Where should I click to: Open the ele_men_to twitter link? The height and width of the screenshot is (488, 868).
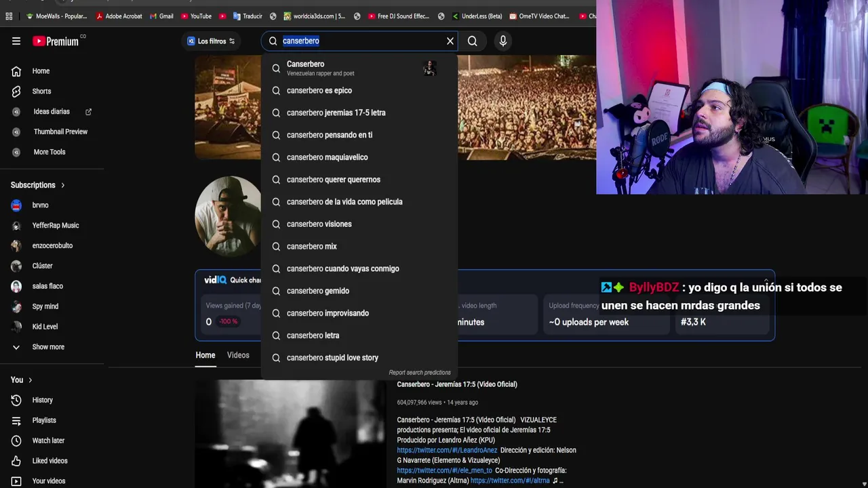[444, 470]
